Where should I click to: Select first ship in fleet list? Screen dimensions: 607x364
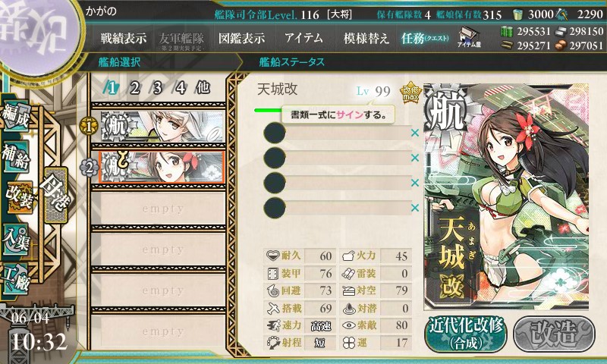(x=162, y=127)
